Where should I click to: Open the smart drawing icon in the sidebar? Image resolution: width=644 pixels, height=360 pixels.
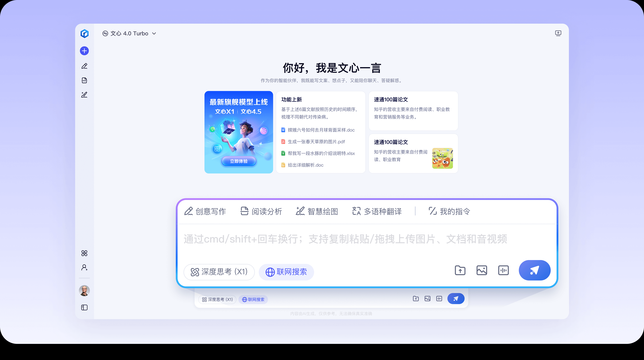(x=84, y=95)
